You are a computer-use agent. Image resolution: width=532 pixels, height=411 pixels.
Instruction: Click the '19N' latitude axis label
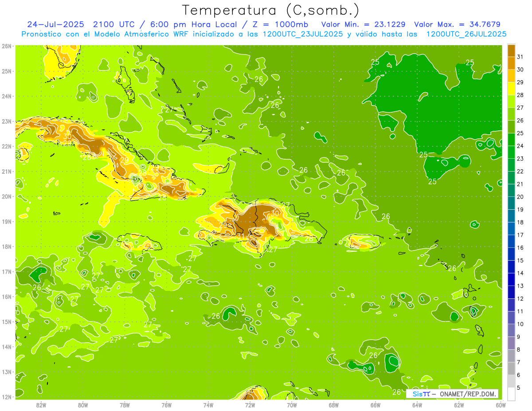7,222
